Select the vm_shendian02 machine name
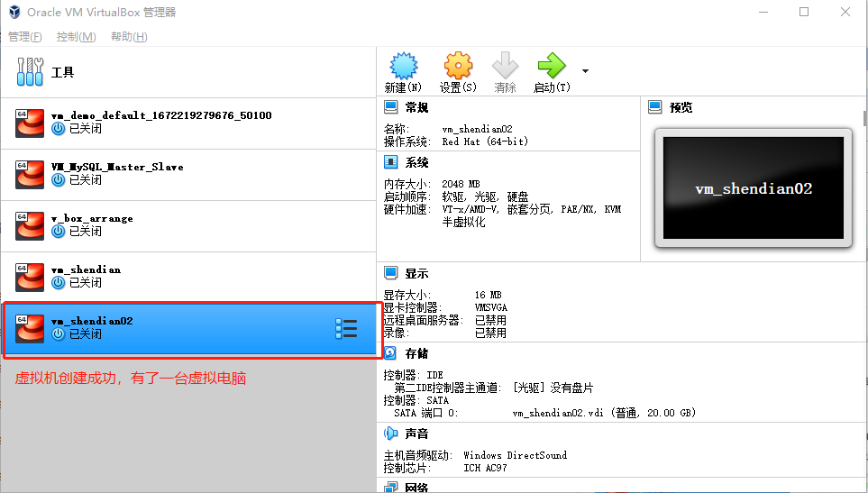 tap(92, 321)
